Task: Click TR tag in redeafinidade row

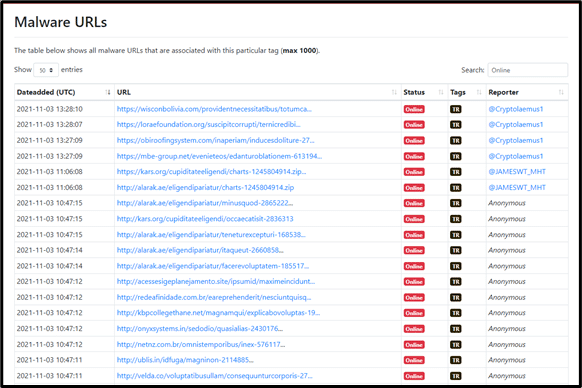Action: pyautogui.click(x=456, y=298)
